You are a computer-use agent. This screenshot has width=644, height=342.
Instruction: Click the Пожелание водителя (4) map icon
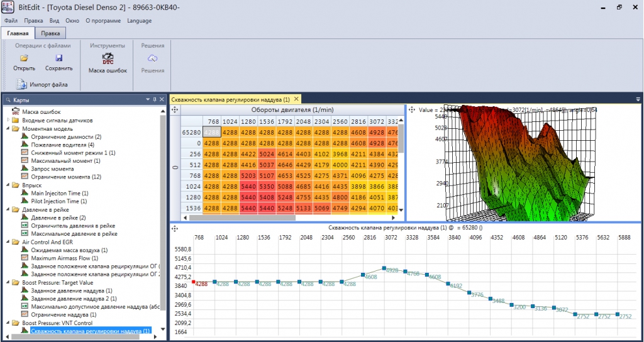pos(25,145)
